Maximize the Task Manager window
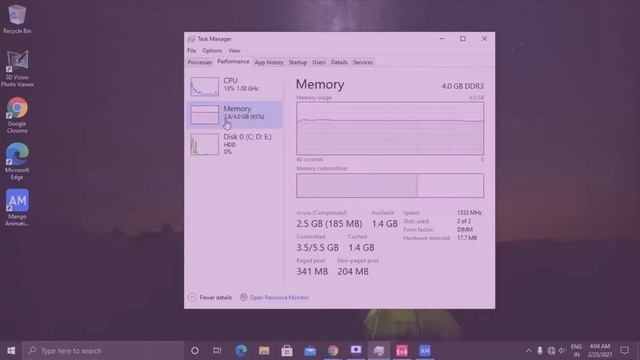The image size is (640, 360). pyautogui.click(x=463, y=39)
